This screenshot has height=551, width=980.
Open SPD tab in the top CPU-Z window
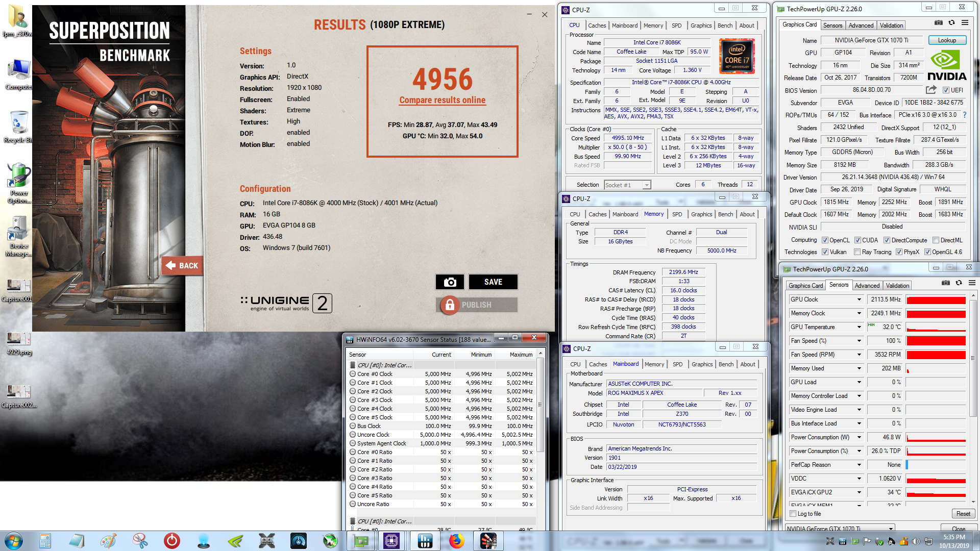(676, 26)
